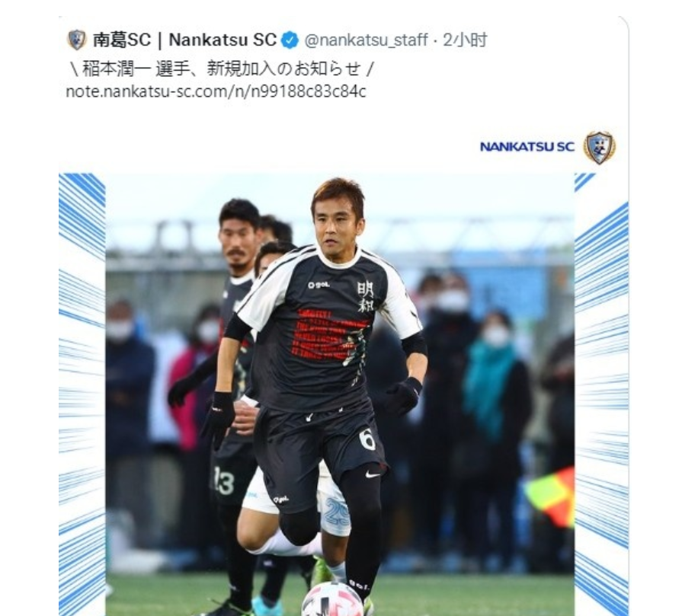Click the right blue speed-line border
Image resolution: width=682 pixels, height=616 pixels.
click(601, 394)
